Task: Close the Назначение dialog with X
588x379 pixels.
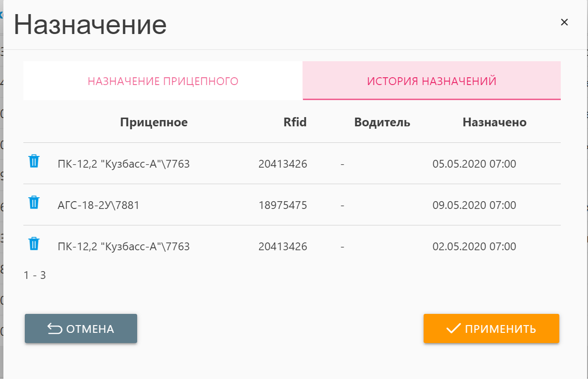Action: (x=564, y=22)
